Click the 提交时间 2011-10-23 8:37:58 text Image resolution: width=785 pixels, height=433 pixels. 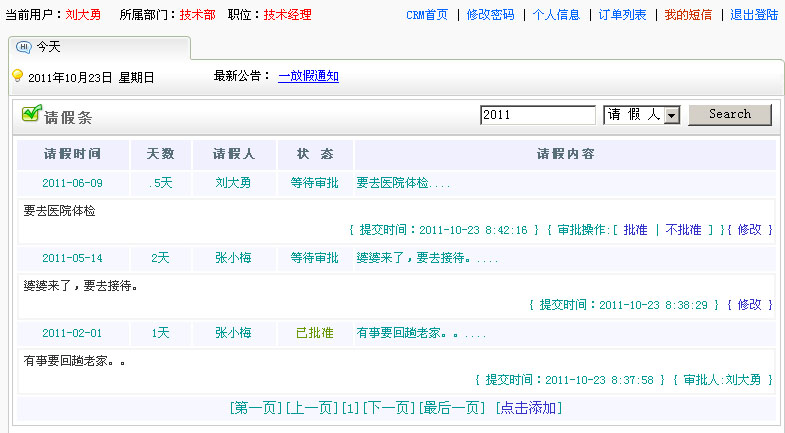coord(570,380)
